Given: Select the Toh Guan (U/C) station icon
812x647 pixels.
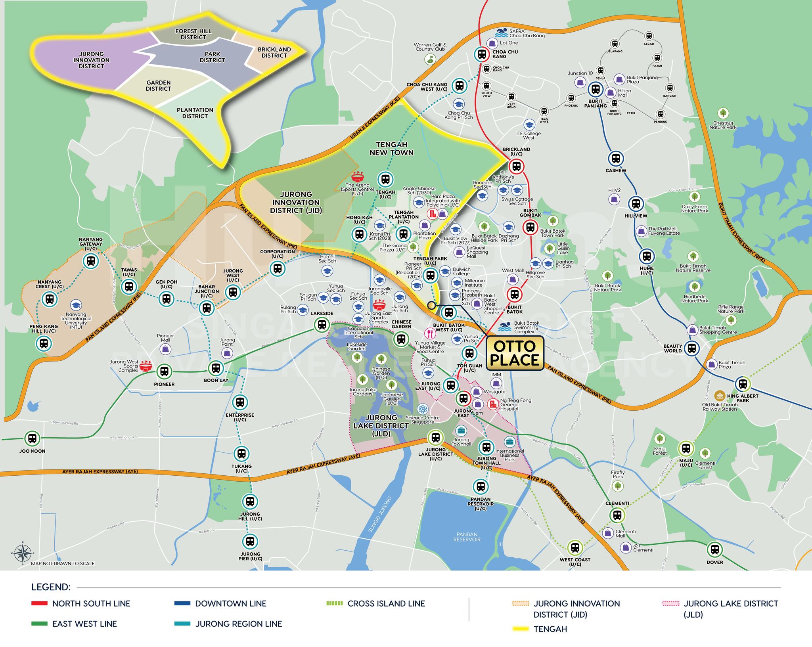Looking at the screenshot, I should 469,353.
